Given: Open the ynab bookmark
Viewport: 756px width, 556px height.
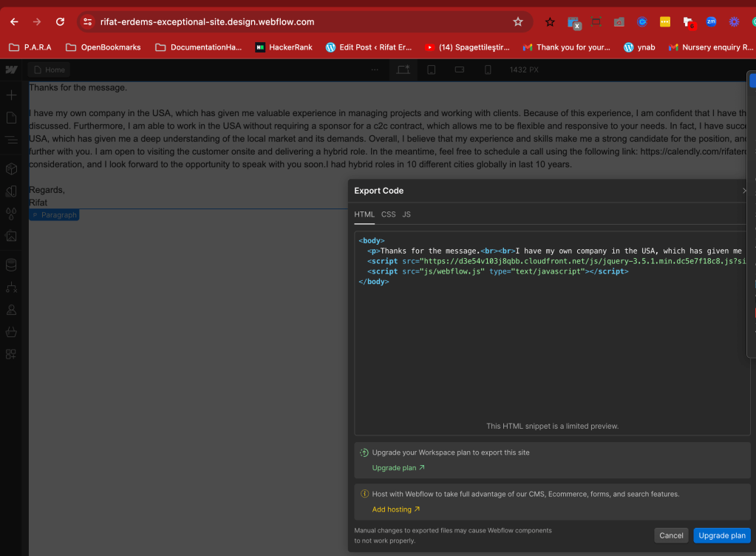Looking at the screenshot, I should pyautogui.click(x=639, y=47).
